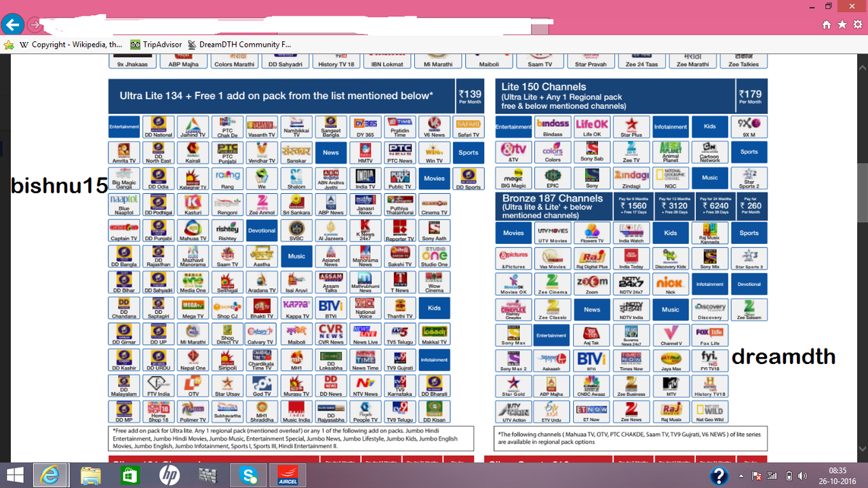Click the DD Sports channel logo
This screenshot has width=868, height=488.
tap(469, 178)
